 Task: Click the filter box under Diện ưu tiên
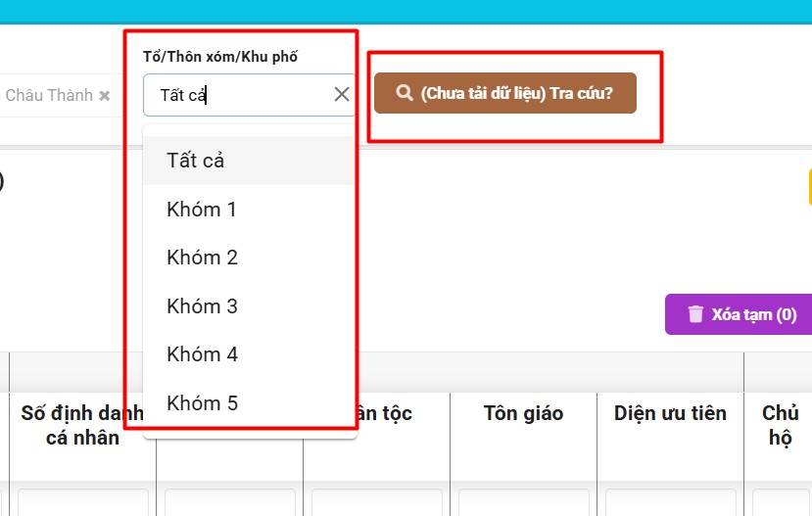click(670, 502)
